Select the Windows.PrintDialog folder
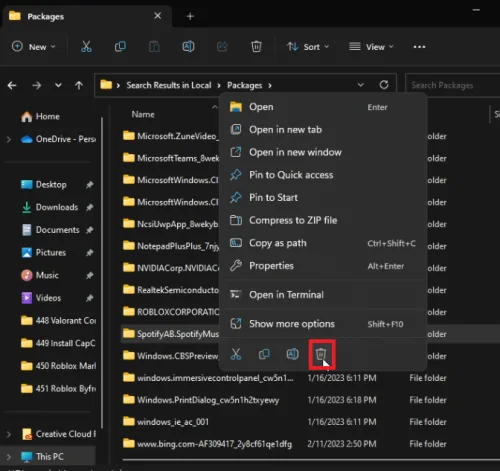The height and width of the screenshot is (471, 500). coord(201,400)
